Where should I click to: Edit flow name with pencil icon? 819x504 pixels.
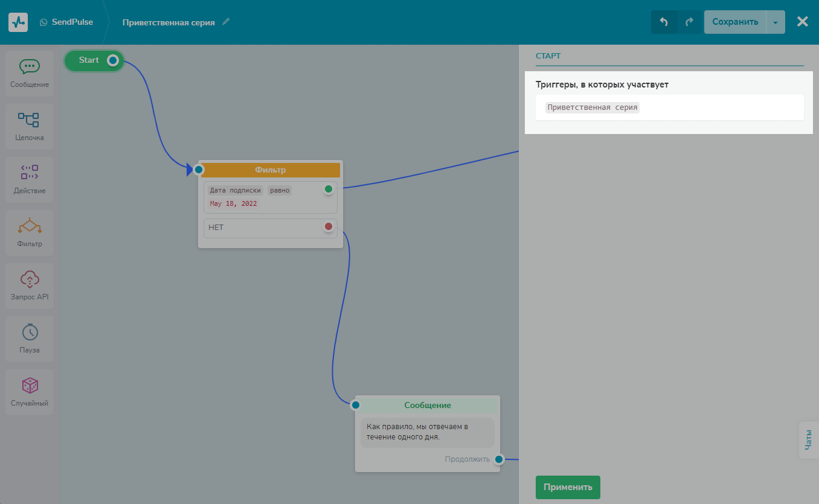tap(226, 22)
